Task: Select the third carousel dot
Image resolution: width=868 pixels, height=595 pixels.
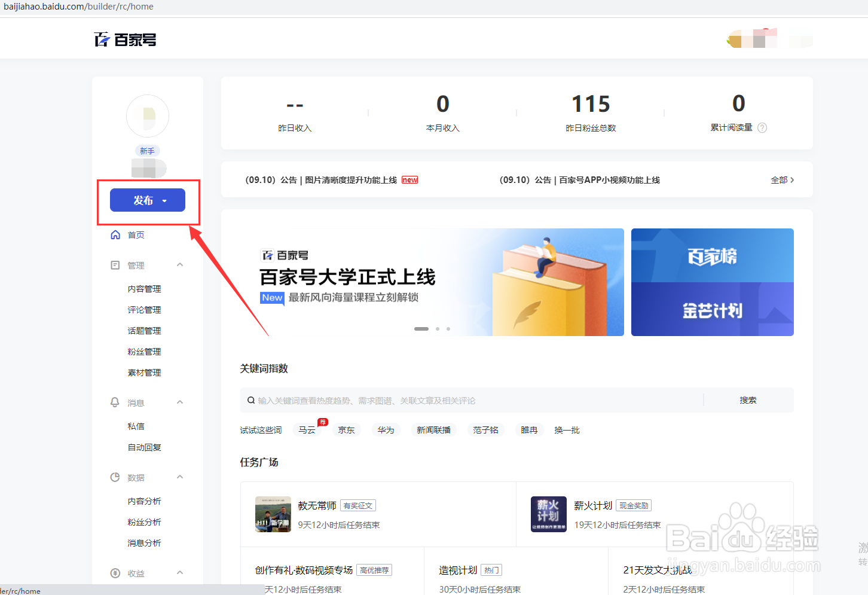Action: pos(448,329)
